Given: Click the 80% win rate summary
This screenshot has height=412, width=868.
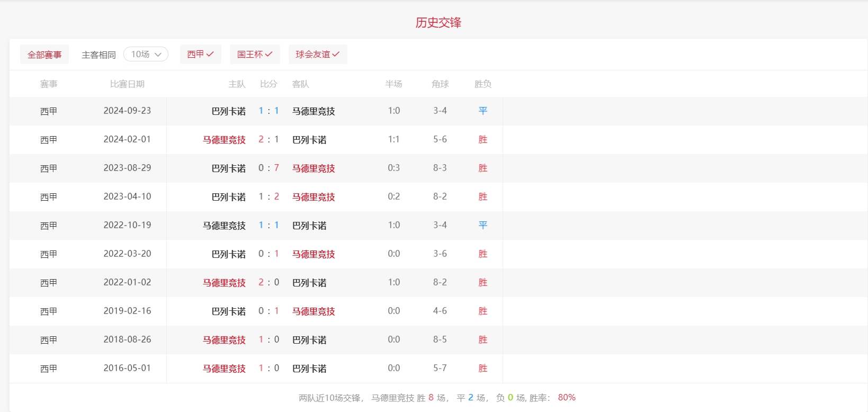Looking at the screenshot, I should point(566,398).
